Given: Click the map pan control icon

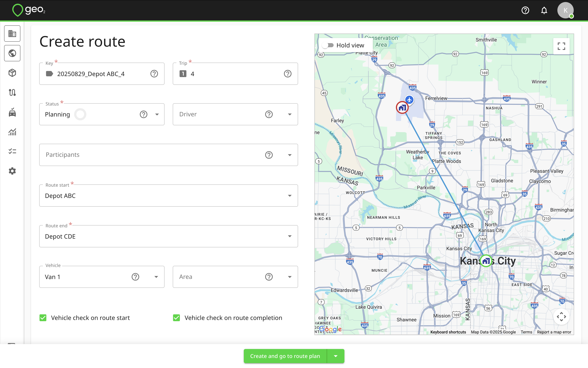Looking at the screenshot, I should point(561,317).
